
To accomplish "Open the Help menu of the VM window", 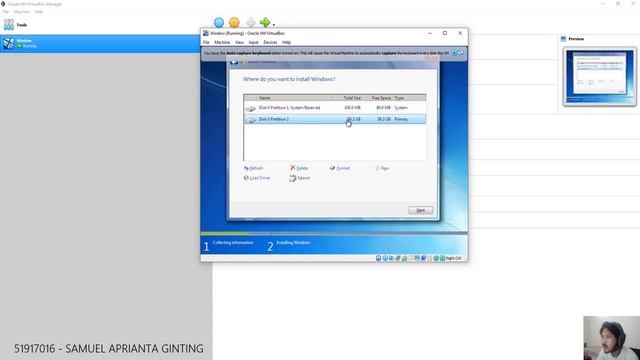I will click(287, 42).
